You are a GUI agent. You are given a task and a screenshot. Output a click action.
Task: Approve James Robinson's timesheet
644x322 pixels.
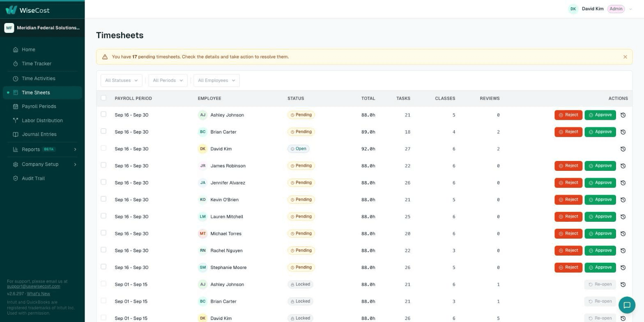pos(600,166)
